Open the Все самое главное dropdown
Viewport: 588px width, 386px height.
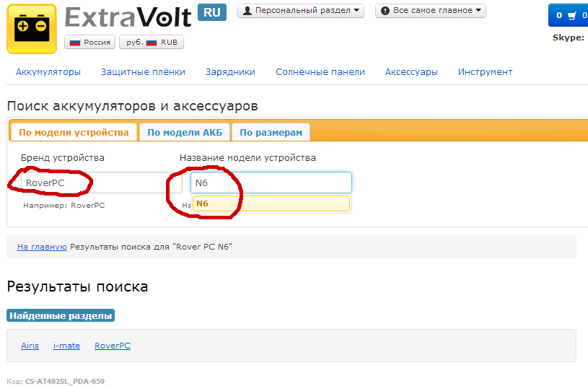point(431,11)
